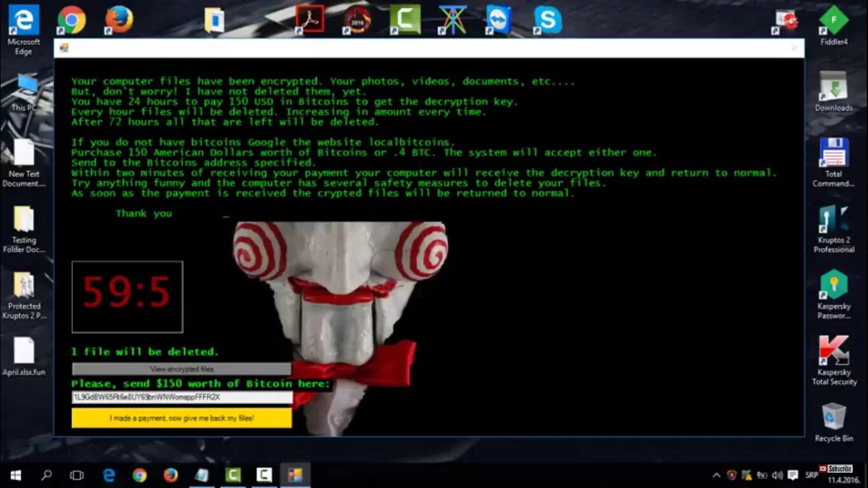The width and height of the screenshot is (868, 488).
Task: Launch Chrome from the taskbar
Action: click(x=140, y=475)
